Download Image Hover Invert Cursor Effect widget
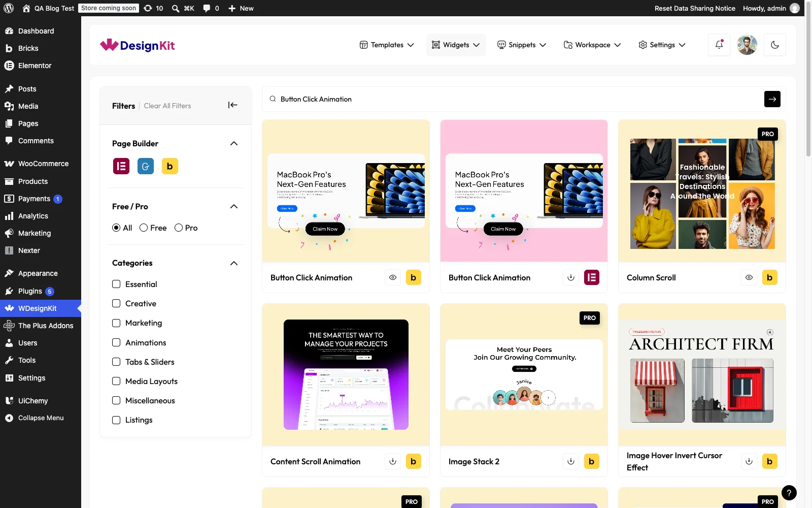This screenshot has height=508, width=812. (x=749, y=461)
